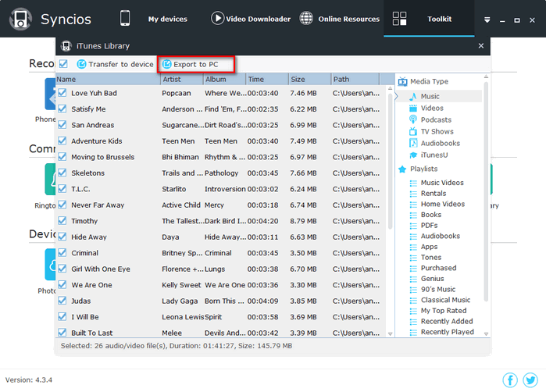The image size is (546, 392).
Task: Click the Syncios logo icon
Action: coord(20,19)
